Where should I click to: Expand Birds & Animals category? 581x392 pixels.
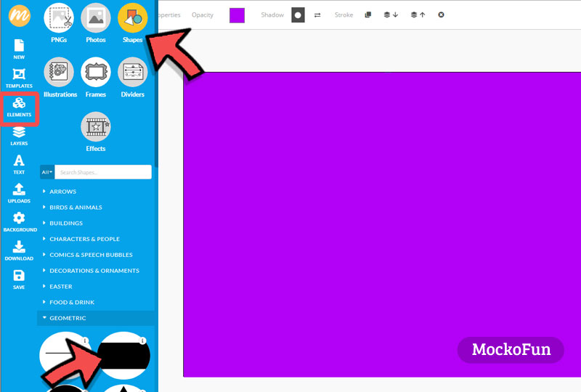(76, 208)
